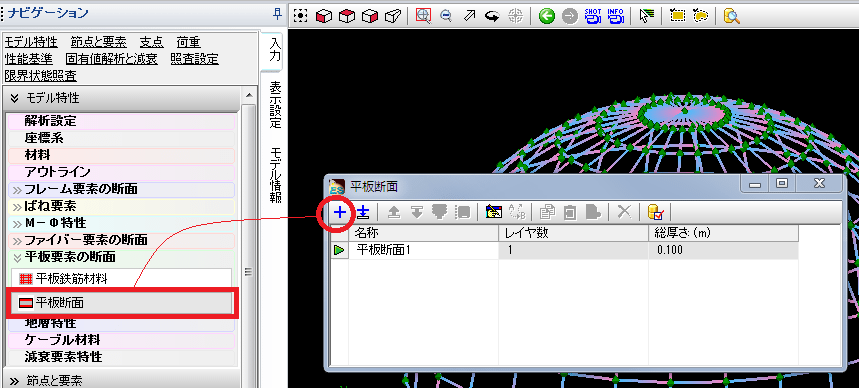Click the blue plus add-row icon
Viewport: 859px width, 388px height.
(340, 212)
